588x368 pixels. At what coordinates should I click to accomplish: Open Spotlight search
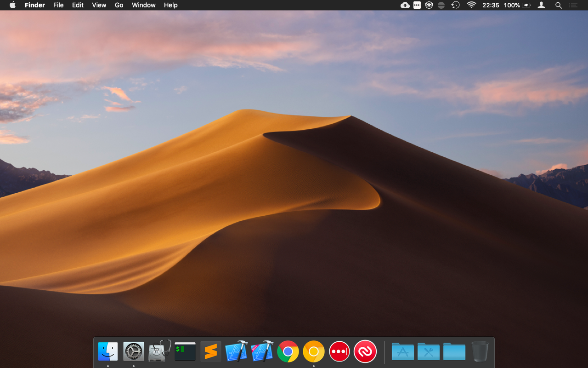[x=559, y=5]
